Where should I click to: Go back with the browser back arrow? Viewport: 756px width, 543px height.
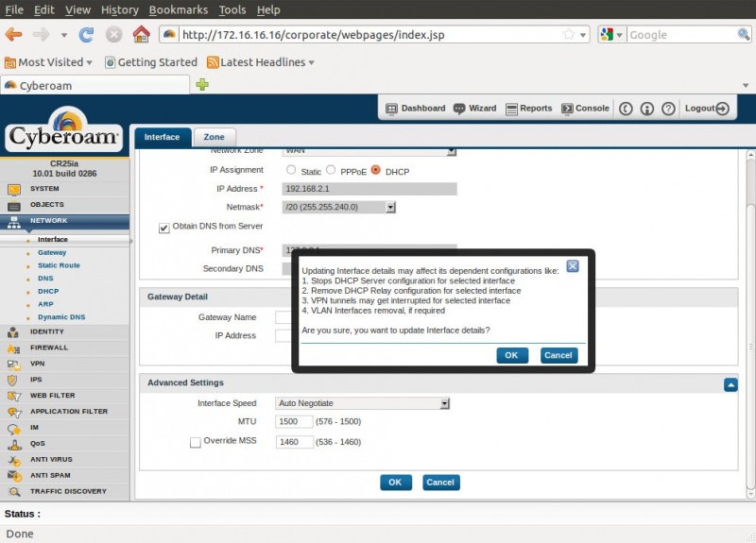(13, 35)
